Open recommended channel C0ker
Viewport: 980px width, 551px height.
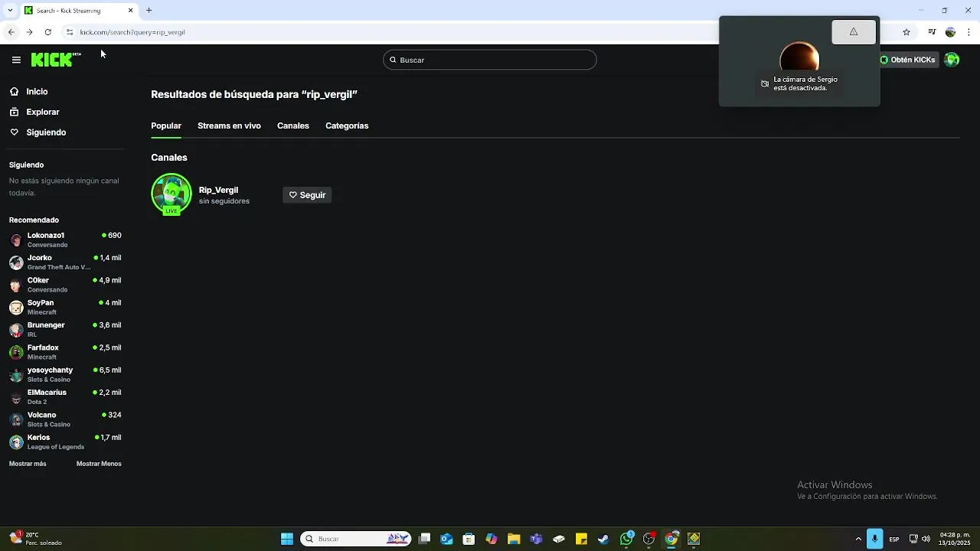point(65,285)
